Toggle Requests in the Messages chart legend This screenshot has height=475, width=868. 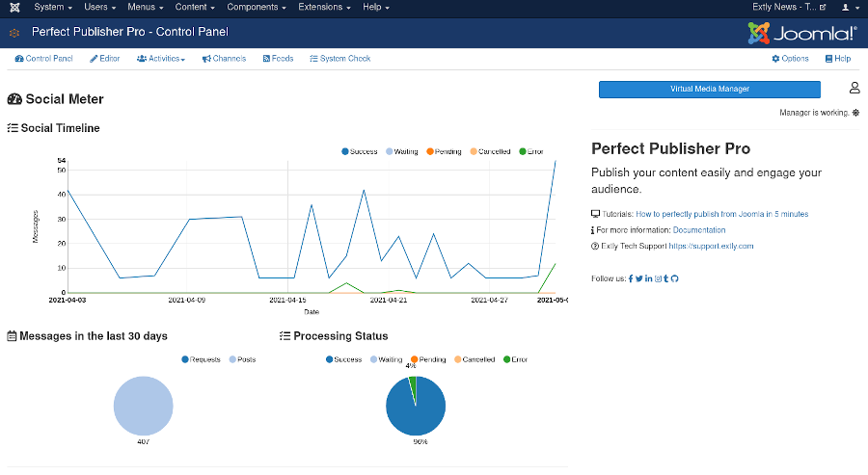tap(201, 359)
